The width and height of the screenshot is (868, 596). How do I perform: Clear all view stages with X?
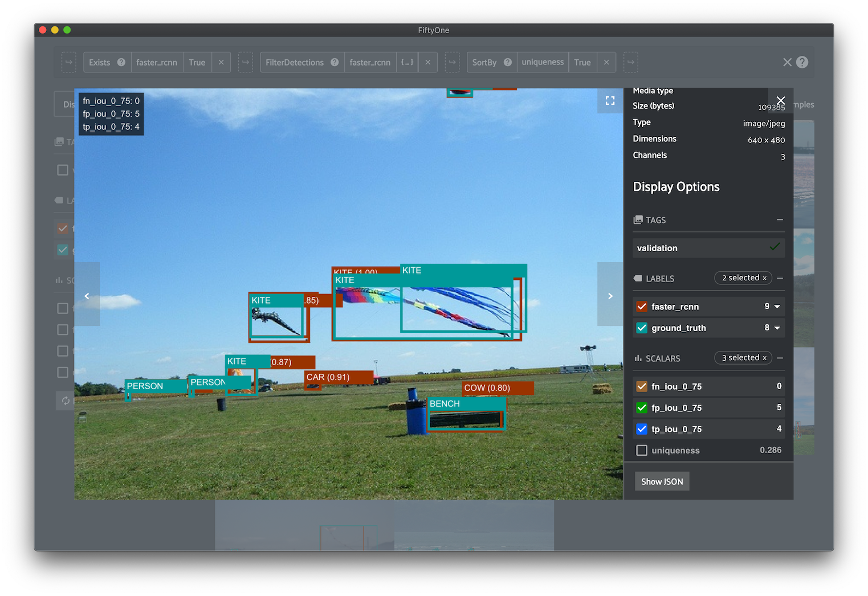787,63
